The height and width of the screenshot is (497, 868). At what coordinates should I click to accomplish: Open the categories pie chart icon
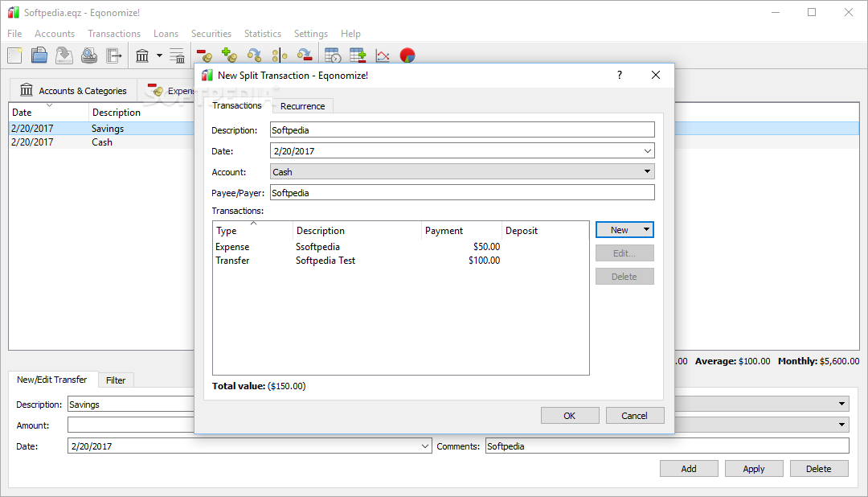click(407, 55)
